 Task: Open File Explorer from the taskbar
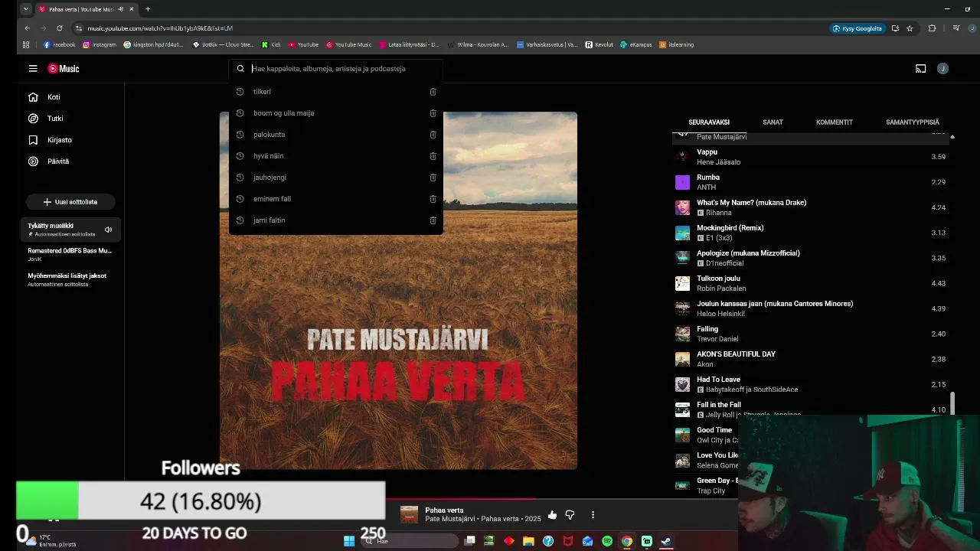(528, 541)
